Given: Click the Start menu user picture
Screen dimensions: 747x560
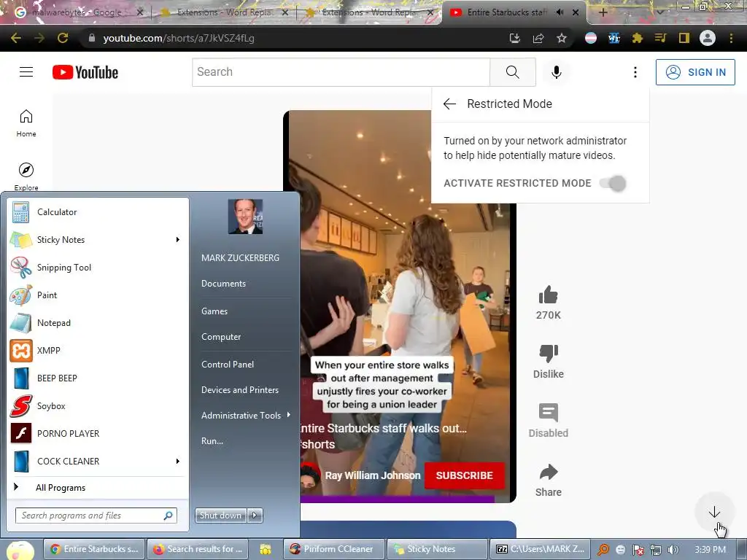Looking at the screenshot, I should click(x=245, y=216).
